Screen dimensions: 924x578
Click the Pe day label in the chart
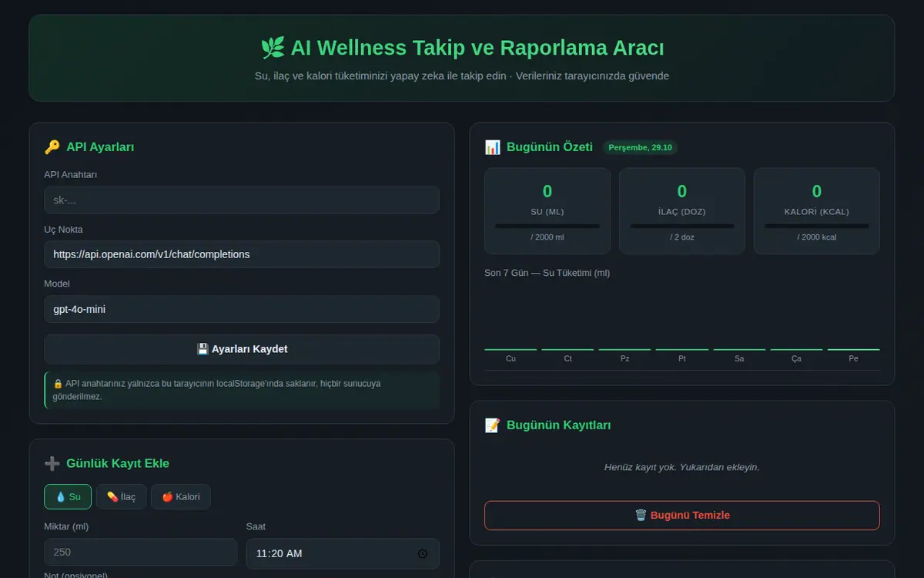853,358
